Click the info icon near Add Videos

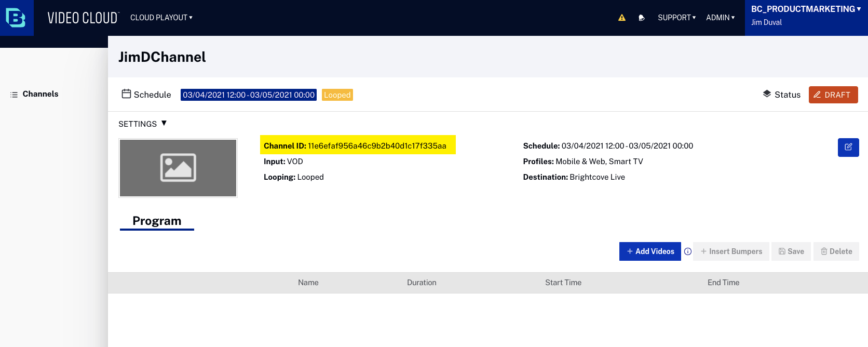[x=688, y=251]
